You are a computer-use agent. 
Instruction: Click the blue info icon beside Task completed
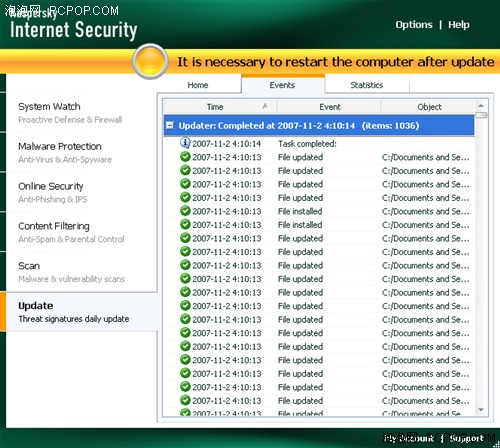pos(185,143)
